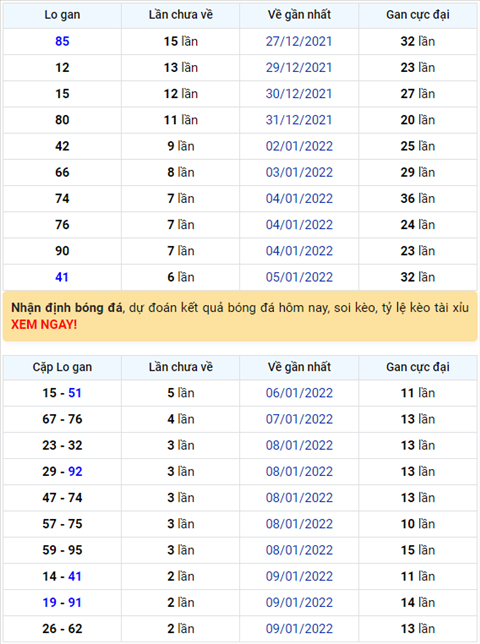Viewport: 480px width, 644px height.
Task: Open the 'Nhận định bóng đá' link
Action: tap(67, 308)
